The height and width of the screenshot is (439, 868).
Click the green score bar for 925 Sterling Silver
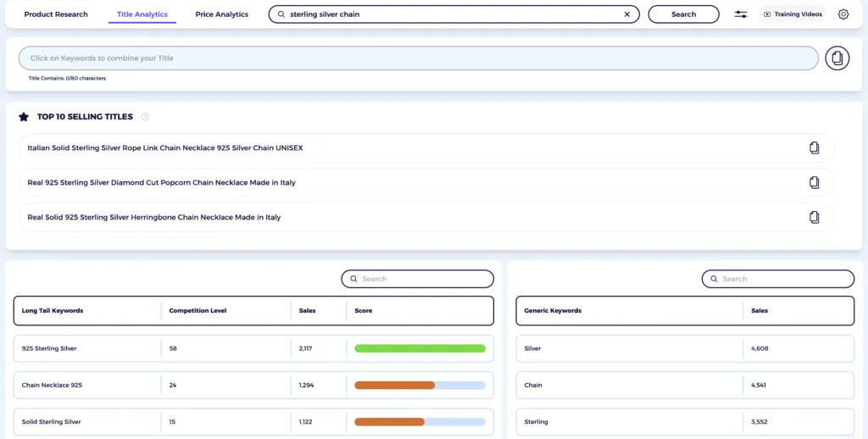[x=420, y=349]
